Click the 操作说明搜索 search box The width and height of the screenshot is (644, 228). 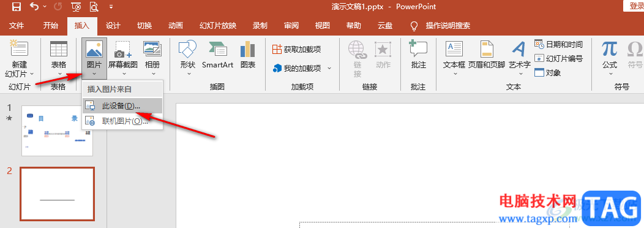[x=447, y=26]
